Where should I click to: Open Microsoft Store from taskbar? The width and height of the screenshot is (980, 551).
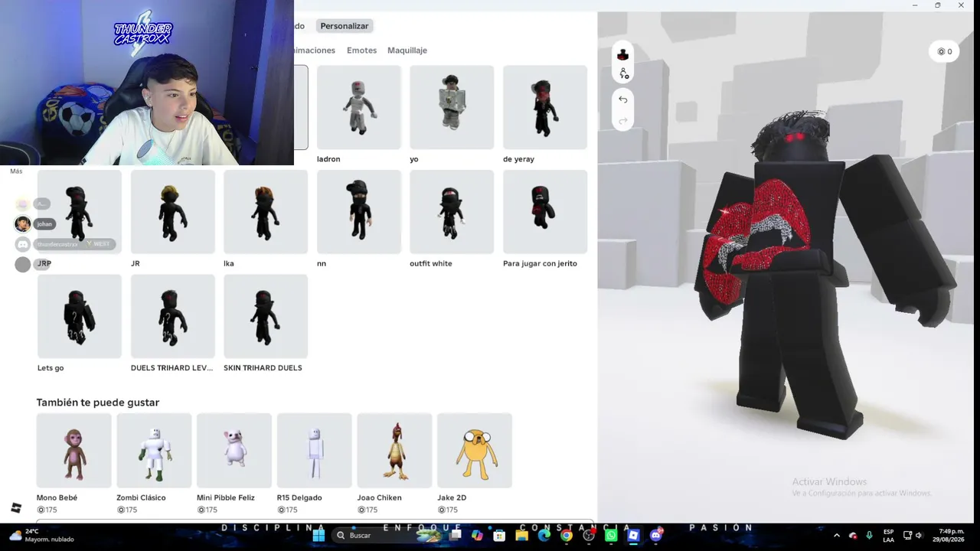499,536
